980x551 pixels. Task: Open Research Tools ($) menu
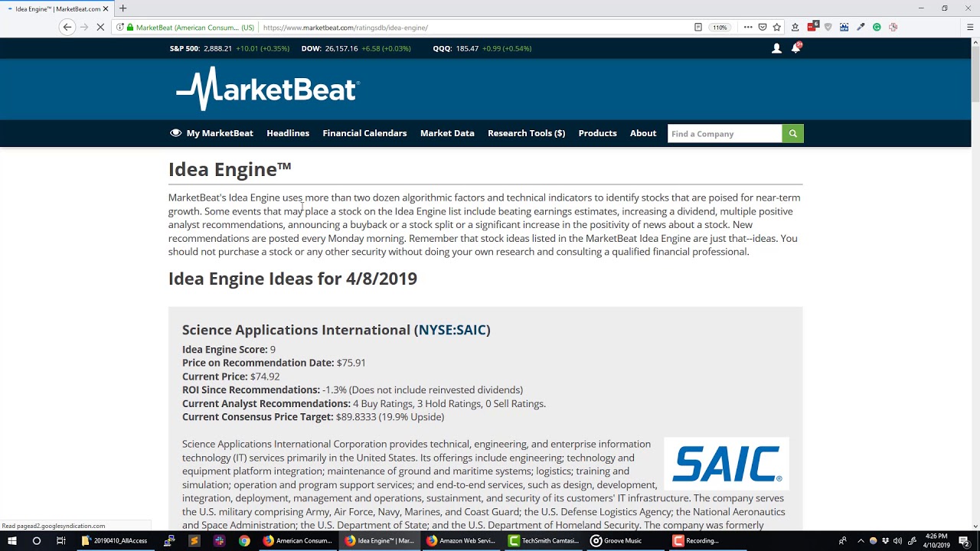click(x=526, y=133)
